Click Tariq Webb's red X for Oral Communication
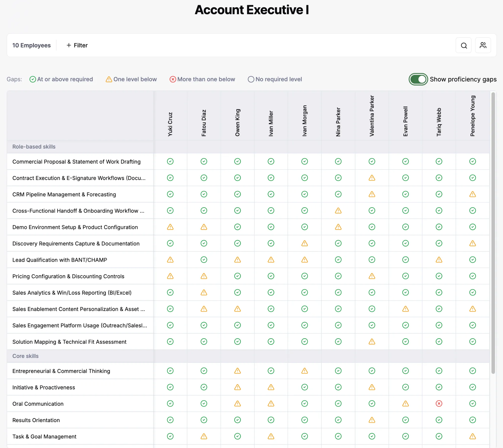This screenshot has height=448, width=503. coord(439,404)
